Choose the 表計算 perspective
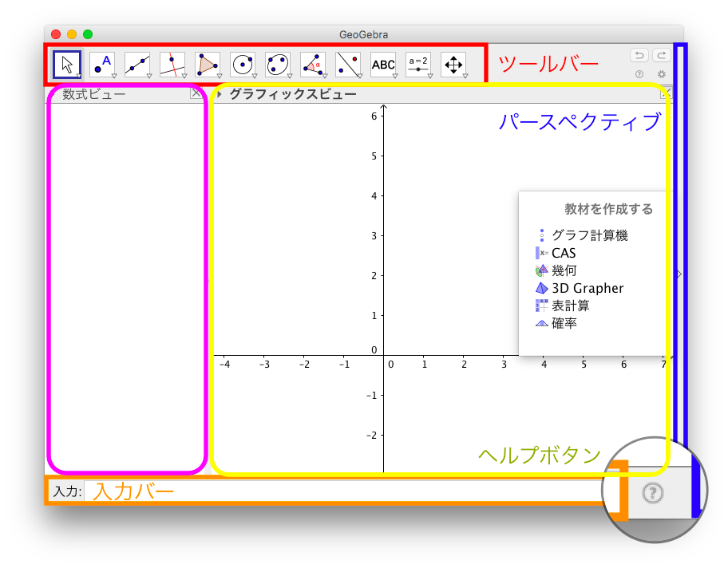Viewport: 728px width, 568px height. (x=562, y=306)
